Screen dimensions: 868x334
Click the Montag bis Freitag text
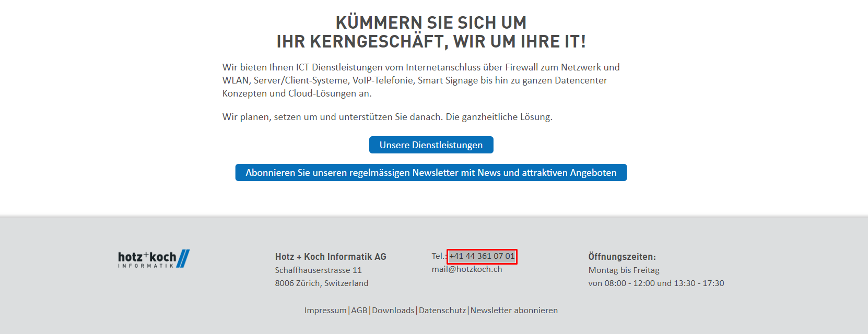pyautogui.click(x=624, y=270)
